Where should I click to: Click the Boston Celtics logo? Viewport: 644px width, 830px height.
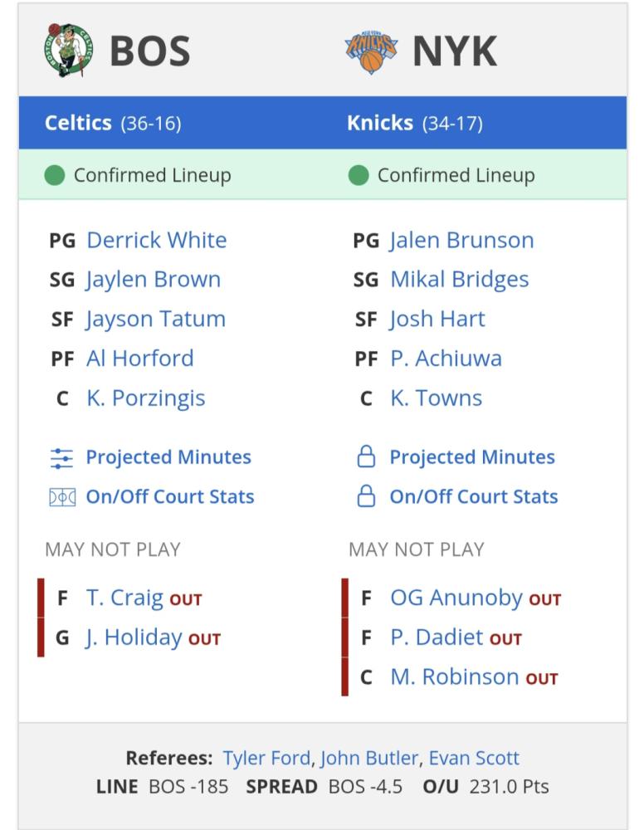(69, 51)
